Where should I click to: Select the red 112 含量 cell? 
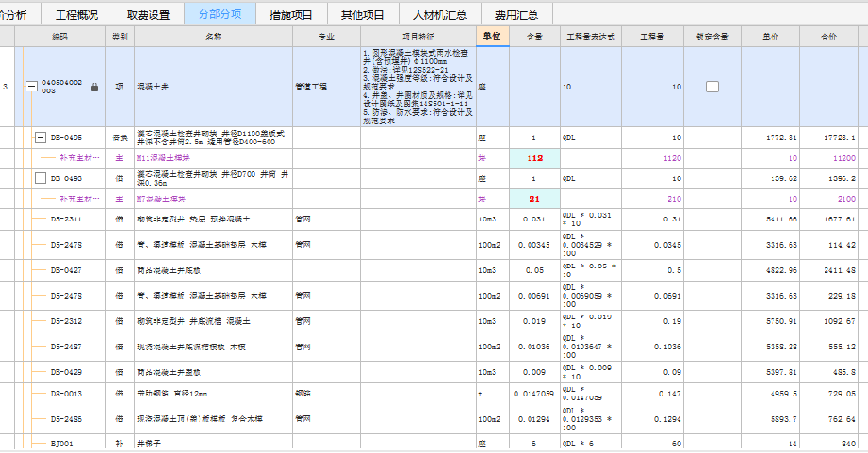(534, 158)
